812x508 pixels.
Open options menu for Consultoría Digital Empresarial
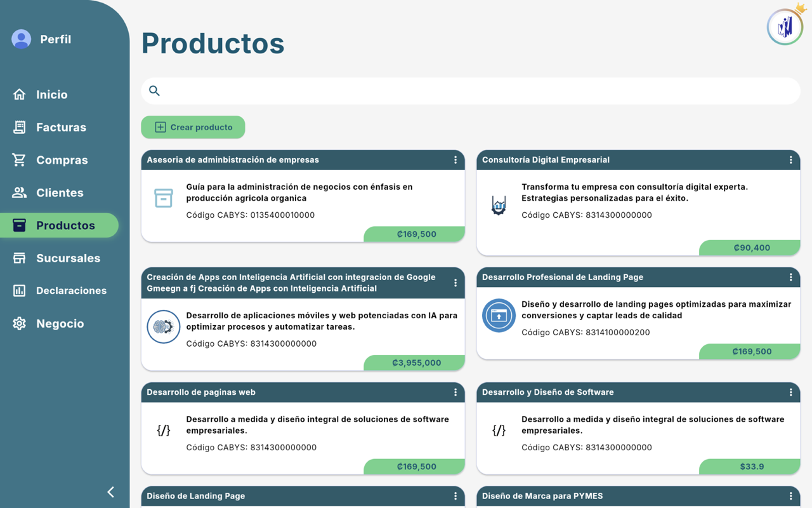click(790, 160)
